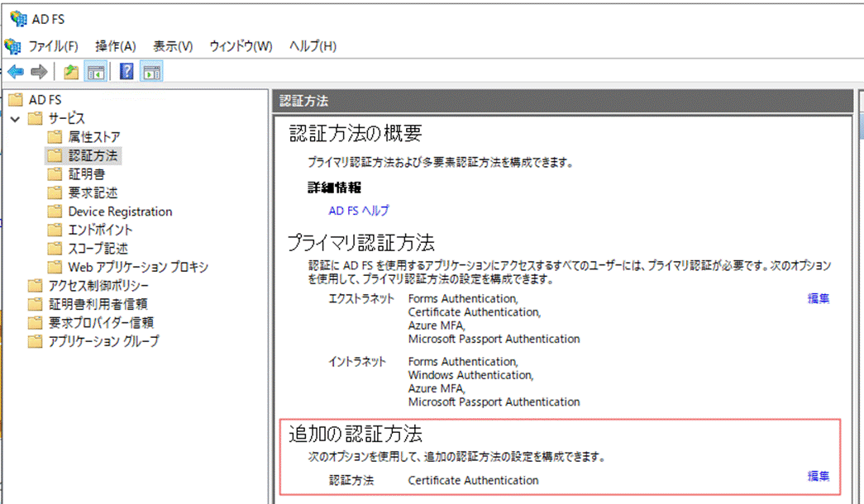The image size is (864, 504).
Task: Open the AD FS ヘルプ link
Action: (359, 211)
